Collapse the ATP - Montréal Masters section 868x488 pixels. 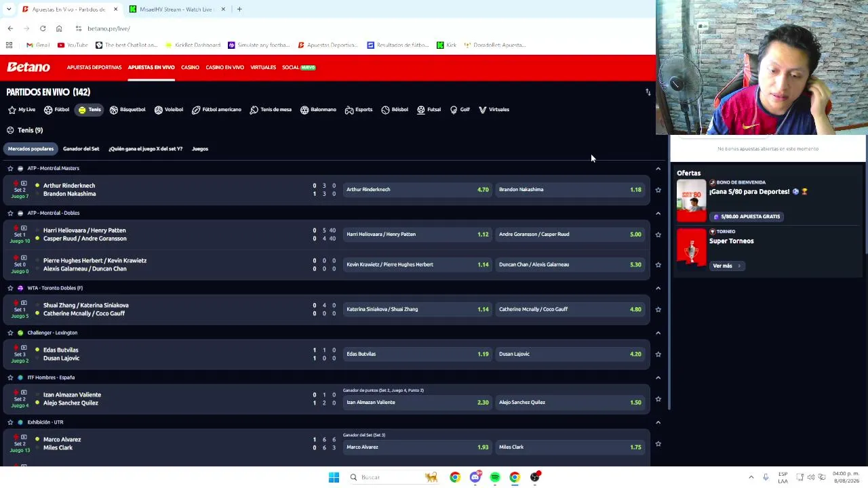click(658, 168)
